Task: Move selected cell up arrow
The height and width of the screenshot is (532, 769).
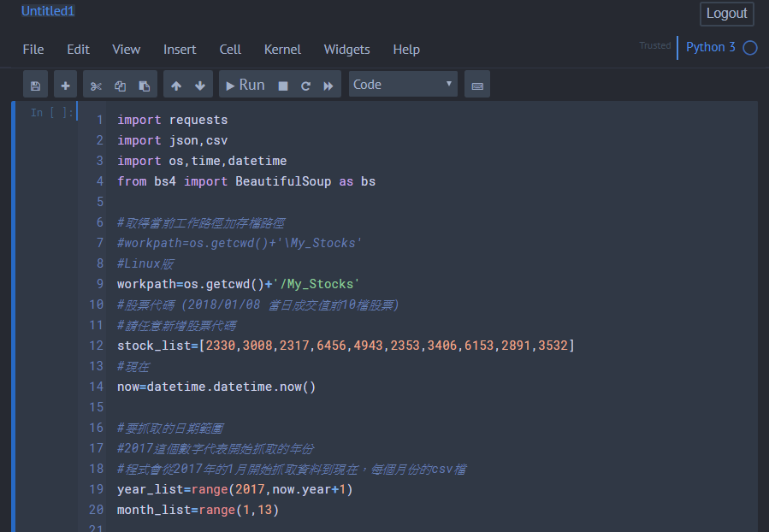Action: pyautogui.click(x=176, y=85)
